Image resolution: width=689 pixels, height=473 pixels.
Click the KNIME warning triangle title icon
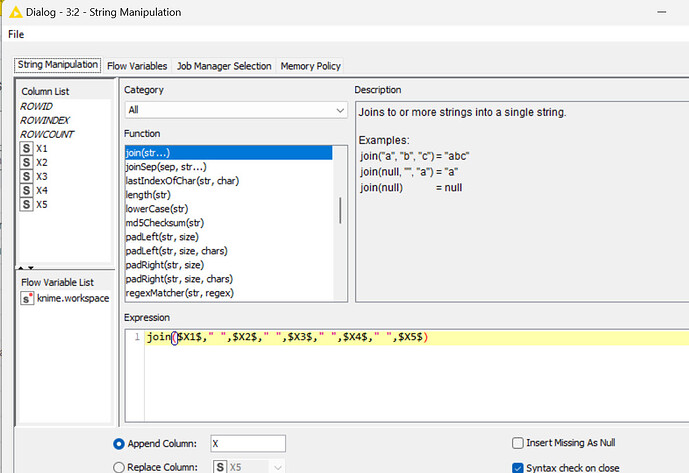(x=15, y=12)
